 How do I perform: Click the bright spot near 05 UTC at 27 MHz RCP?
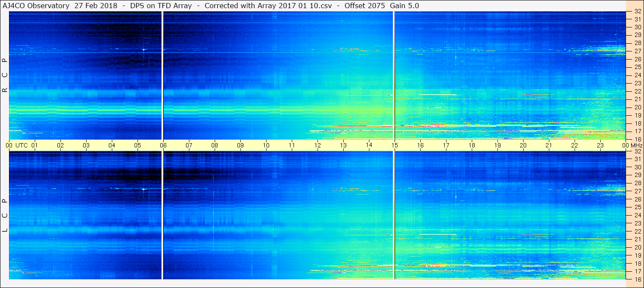click(x=144, y=50)
